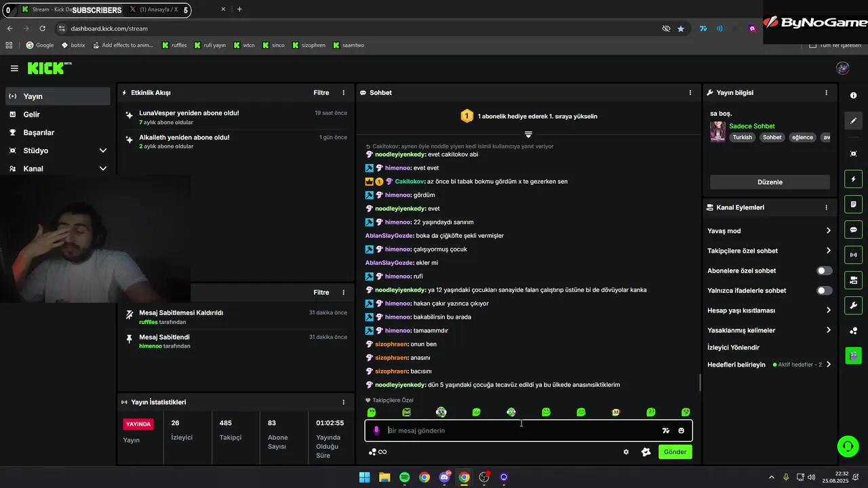Toggle the lightning bolt activity widget icon
868x488 pixels.
[x=853, y=179]
